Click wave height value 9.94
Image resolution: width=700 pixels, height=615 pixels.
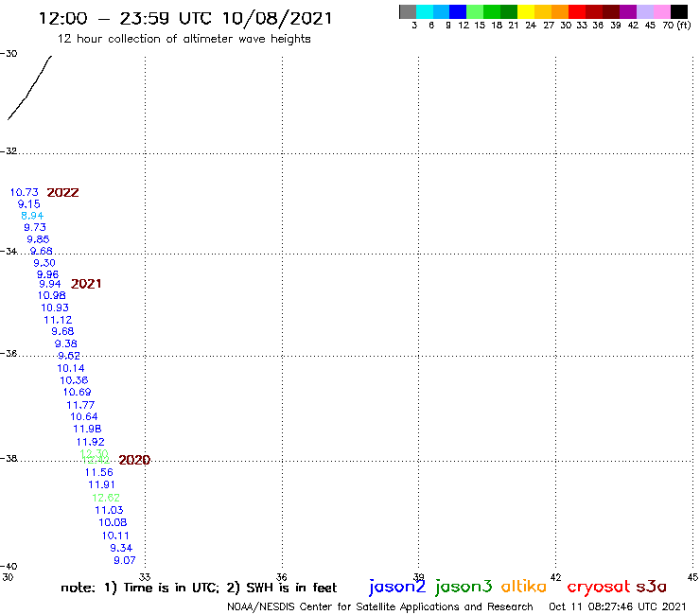[x=49, y=284]
